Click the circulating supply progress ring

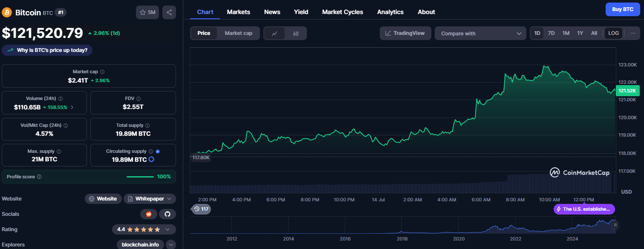[x=151, y=160]
